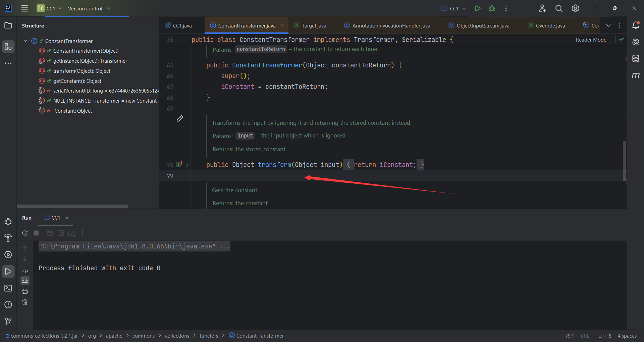Image resolution: width=644 pixels, height=342 pixels.
Task: Open 4 spaces indent settings
Action: (x=627, y=336)
